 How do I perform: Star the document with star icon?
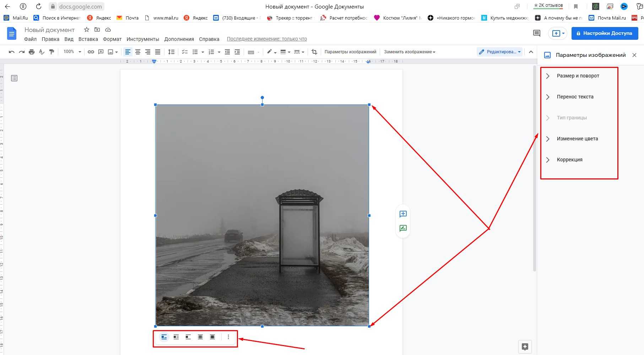coord(86,30)
